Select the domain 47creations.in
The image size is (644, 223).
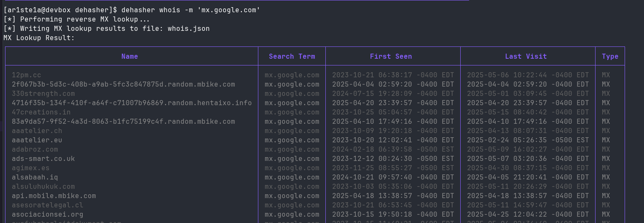41,112
